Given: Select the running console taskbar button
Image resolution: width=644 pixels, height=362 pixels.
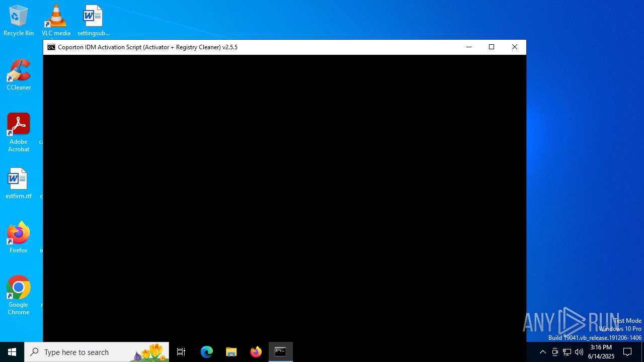Looking at the screenshot, I should 281,352.
